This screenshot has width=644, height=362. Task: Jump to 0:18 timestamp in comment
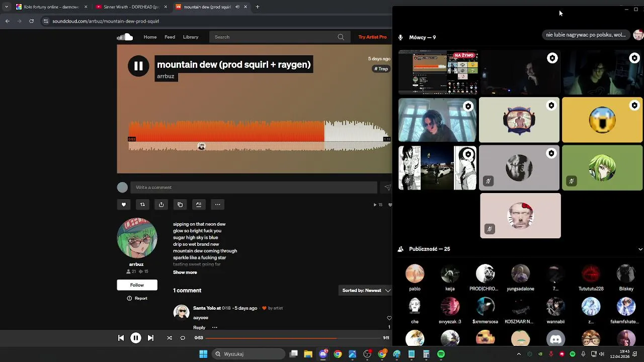pos(226,308)
